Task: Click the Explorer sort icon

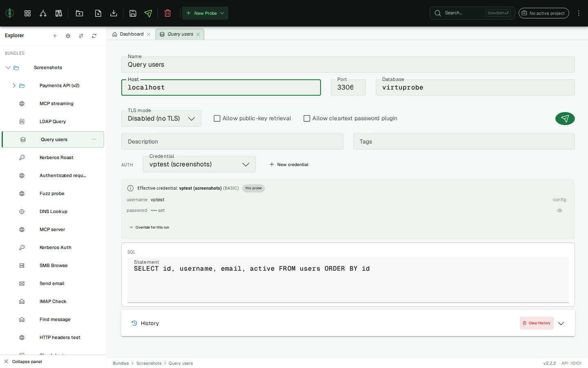Action: click(81, 36)
